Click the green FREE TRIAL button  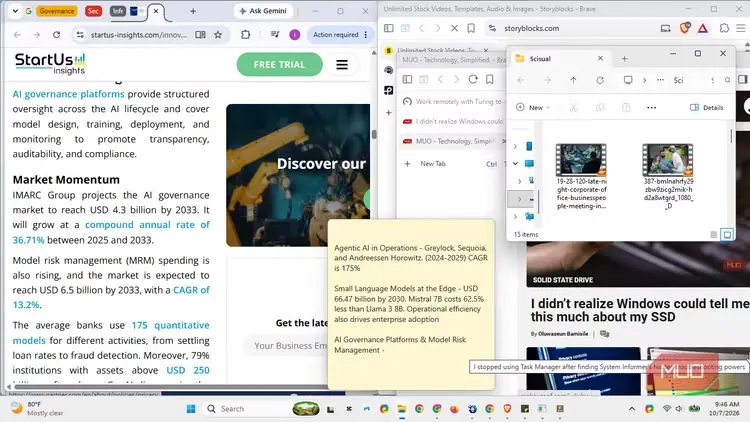point(279,64)
